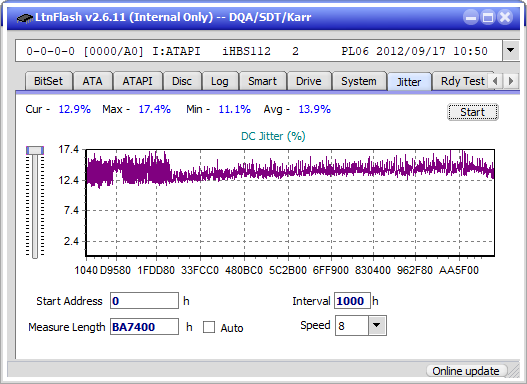The height and width of the screenshot is (384, 527).
Task: Expand the drive selection dropdown arrow
Action: coord(511,51)
